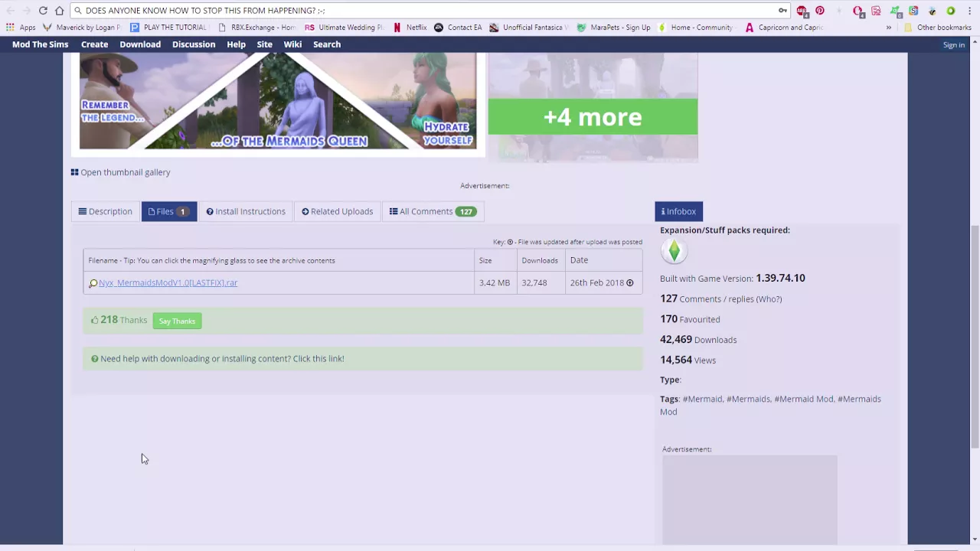
Task: Open the Discussion menu
Action: click(x=194, y=44)
